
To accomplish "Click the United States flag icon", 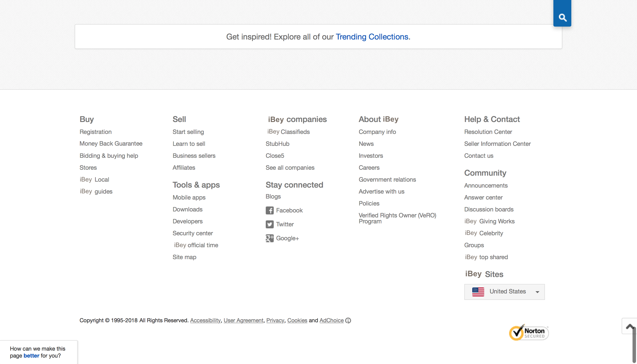I will [478, 291].
